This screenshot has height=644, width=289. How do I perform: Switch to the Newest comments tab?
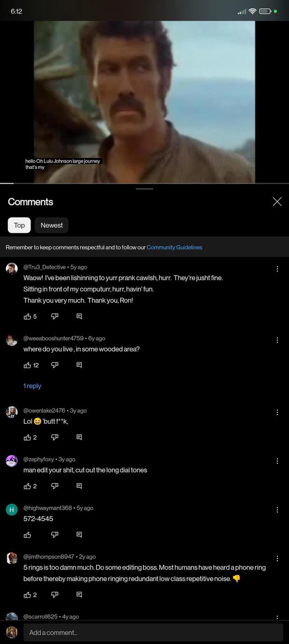point(51,225)
